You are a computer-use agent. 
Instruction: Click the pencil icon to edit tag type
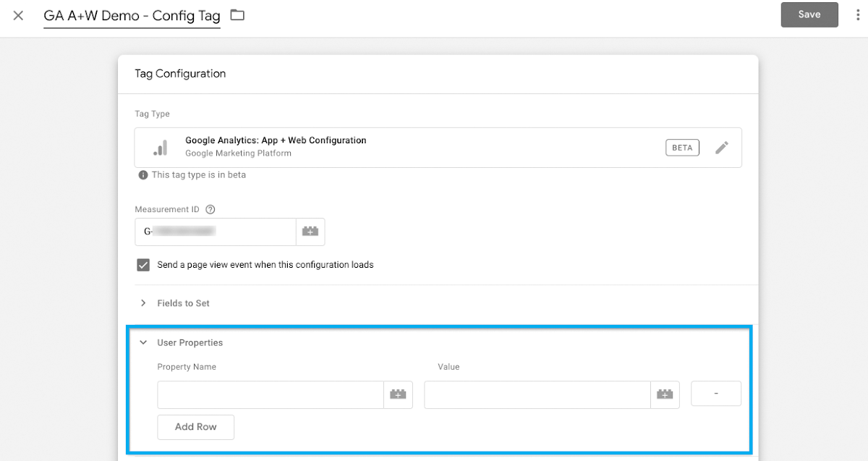pyautogui.click(x=721, y=148)
